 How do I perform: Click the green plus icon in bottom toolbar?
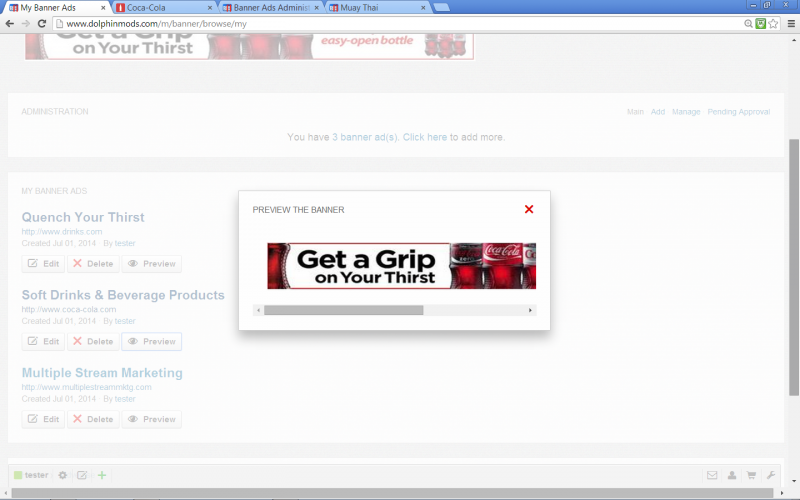(102, 475)
